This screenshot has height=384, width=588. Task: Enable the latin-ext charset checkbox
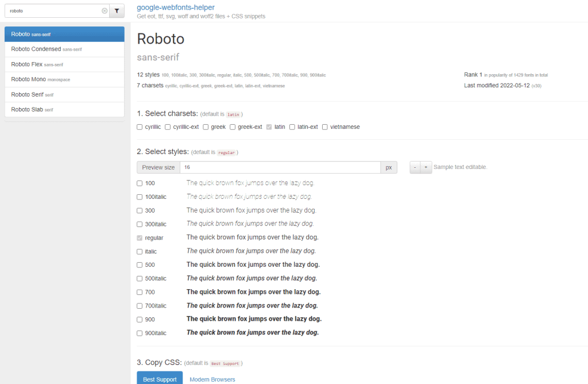pyautogui.click(x=292, y=127)
